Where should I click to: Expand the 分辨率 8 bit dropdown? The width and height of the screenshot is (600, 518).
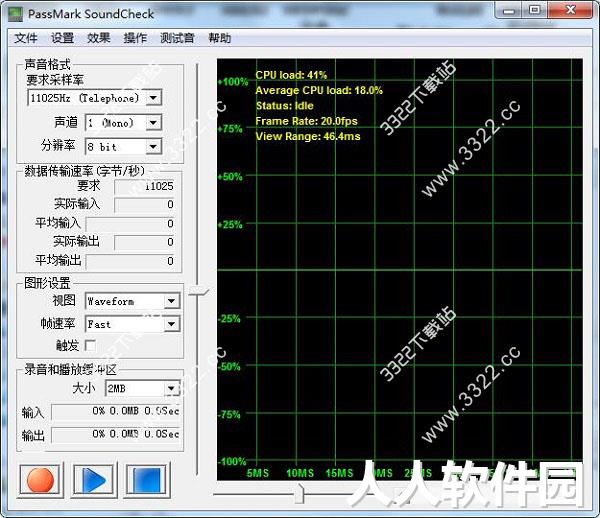[x=153, y=147]
